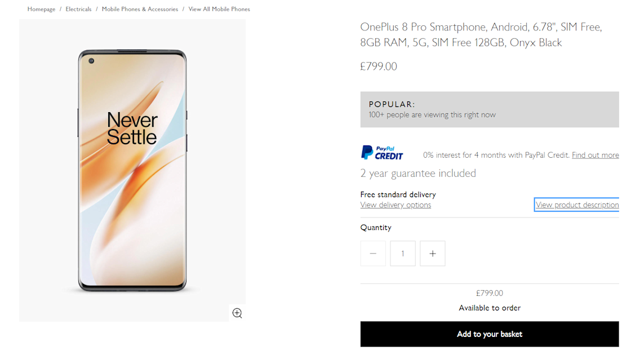Increase quantity with the plus button
Image resolution: width=644 pixels, height=355 pixels.
coord(433,254)
